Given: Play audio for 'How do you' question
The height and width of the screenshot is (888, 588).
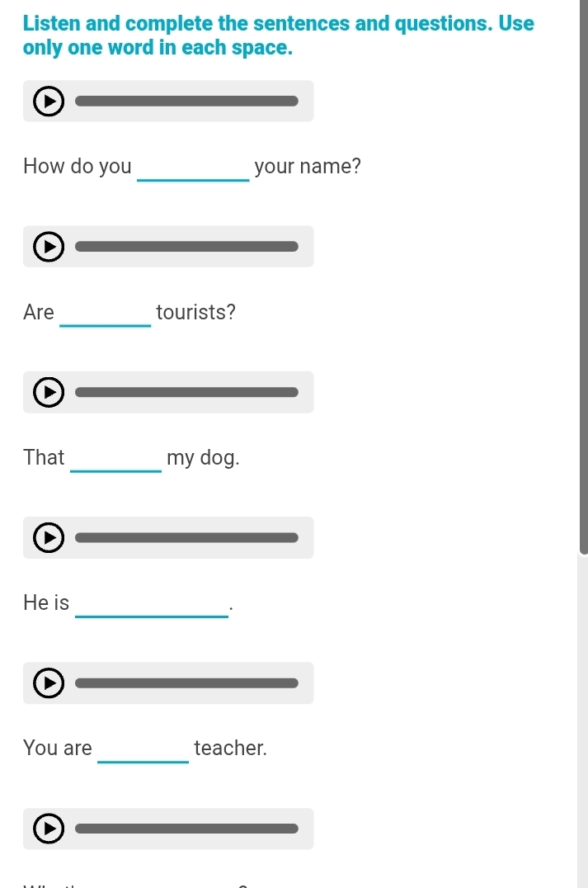Looking at the screenshot, I should point(49,102).
